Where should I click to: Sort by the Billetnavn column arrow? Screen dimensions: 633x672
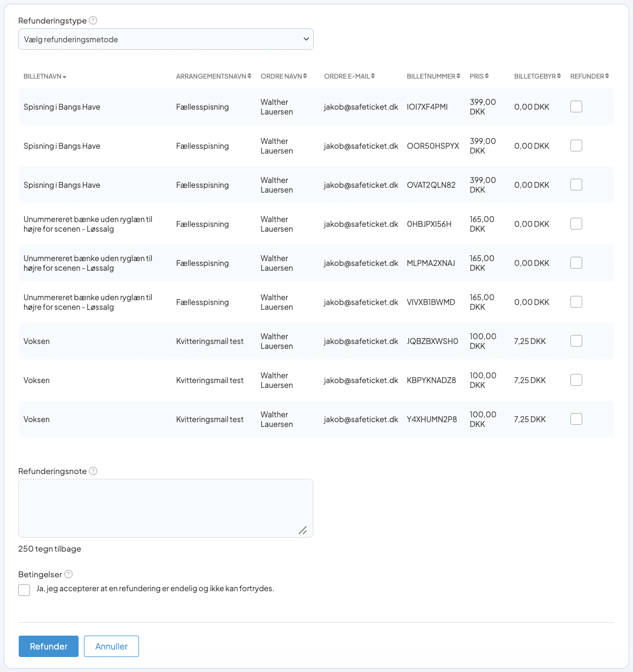64,77
